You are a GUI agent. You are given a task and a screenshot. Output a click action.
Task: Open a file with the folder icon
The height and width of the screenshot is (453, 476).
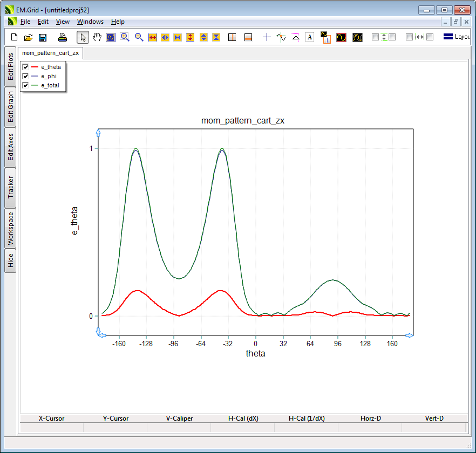(29, 37)
